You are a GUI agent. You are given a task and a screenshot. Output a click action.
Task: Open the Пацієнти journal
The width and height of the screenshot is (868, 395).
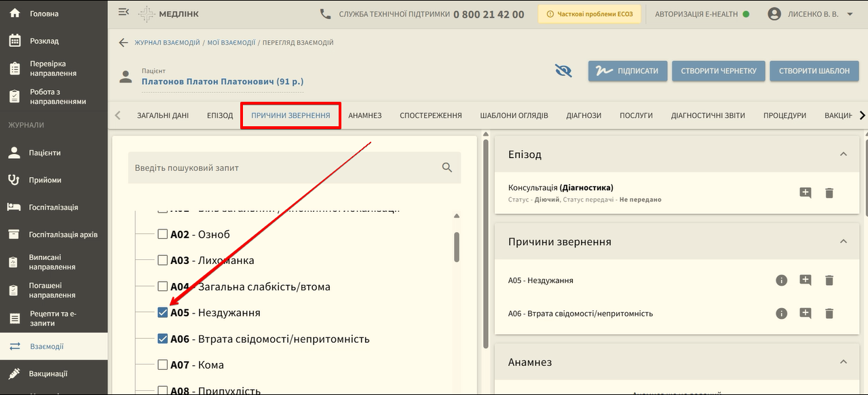[x=54, y=153]
